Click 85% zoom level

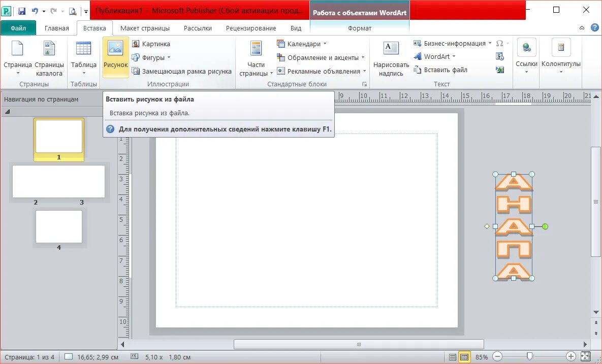tap(482, 357)
